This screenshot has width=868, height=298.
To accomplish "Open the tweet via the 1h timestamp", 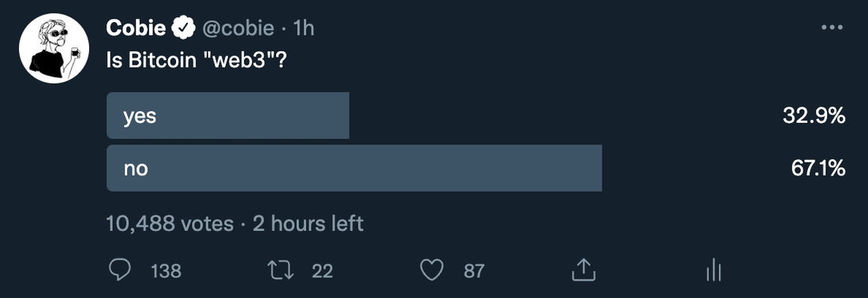I will tap(303, 28).
